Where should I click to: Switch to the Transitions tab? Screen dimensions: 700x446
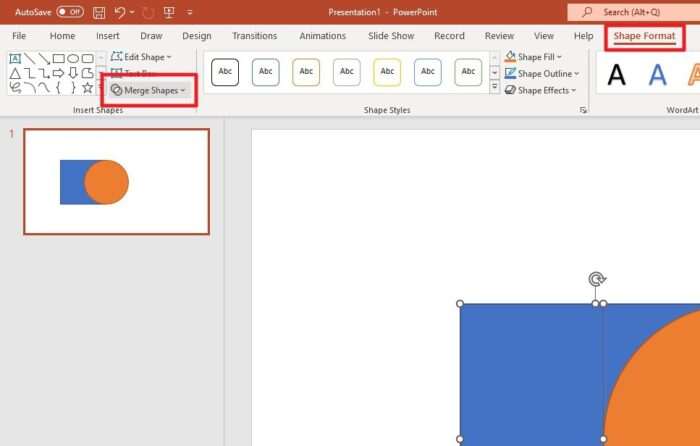pos(254,36)
